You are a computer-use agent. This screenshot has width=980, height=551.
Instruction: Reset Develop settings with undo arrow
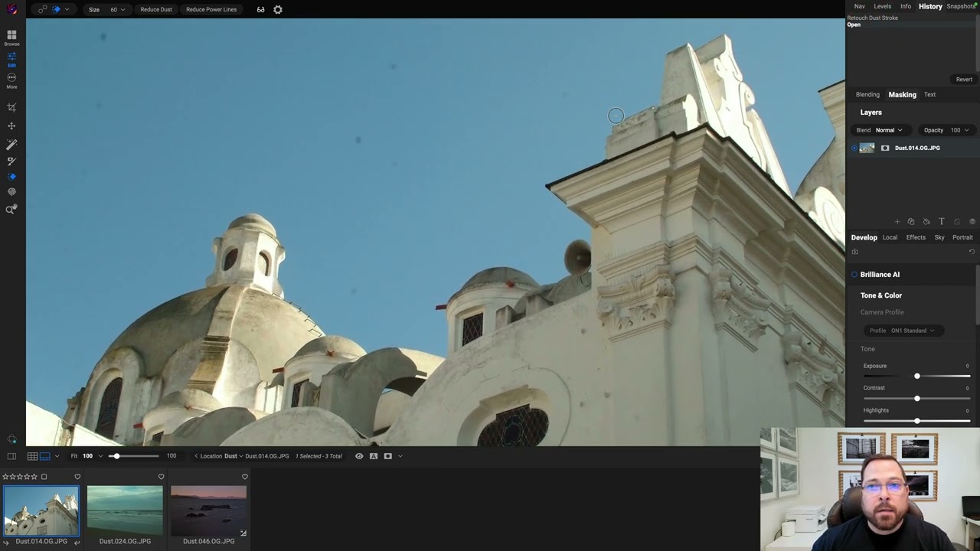tap(972, 252)
